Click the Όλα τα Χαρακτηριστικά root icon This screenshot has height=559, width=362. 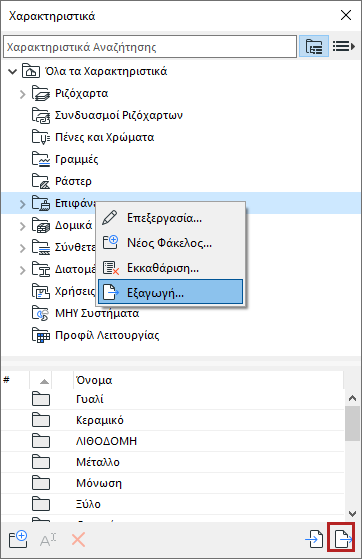click(x=31, y=71)
